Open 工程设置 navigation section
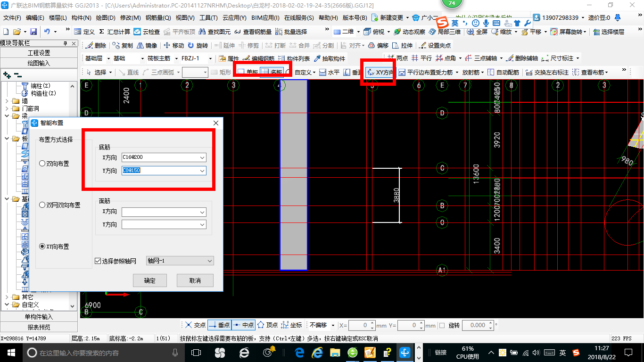Screen dimensions: 644x362 (x=39, y=53)
